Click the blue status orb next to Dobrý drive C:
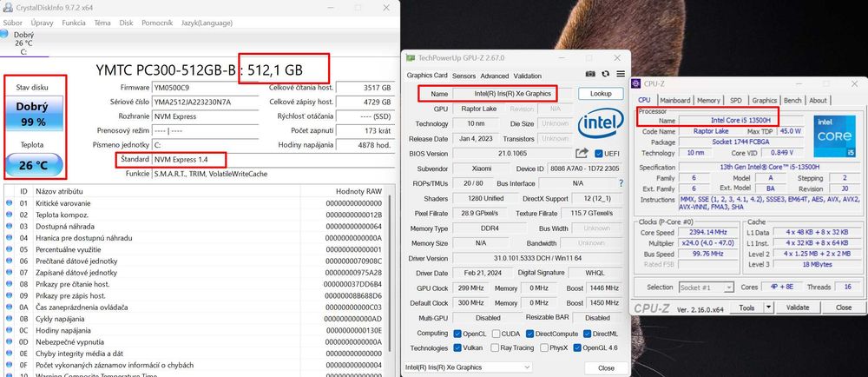 click(4, 35)
